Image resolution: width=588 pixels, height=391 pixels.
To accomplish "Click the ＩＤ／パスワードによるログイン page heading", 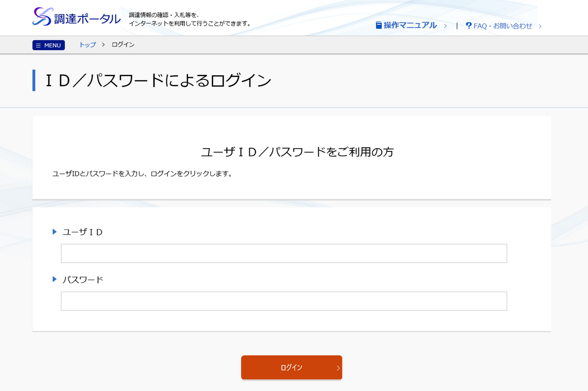I will pyautogui.click(x=158, y=80).
